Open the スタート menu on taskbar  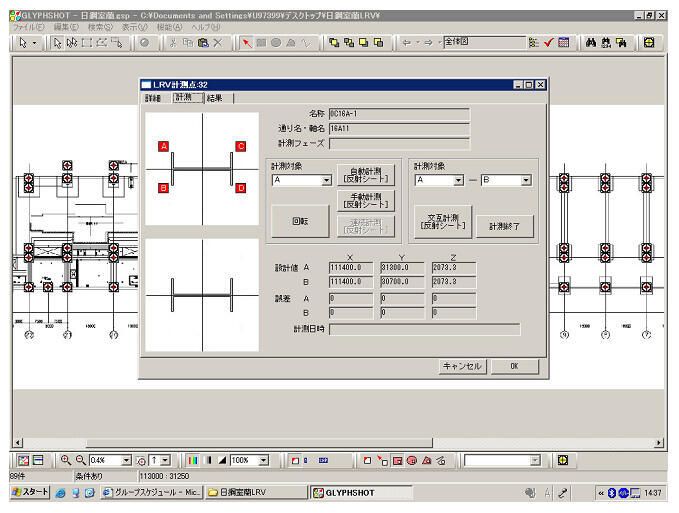pyautogui.click(x=28, y=493)
